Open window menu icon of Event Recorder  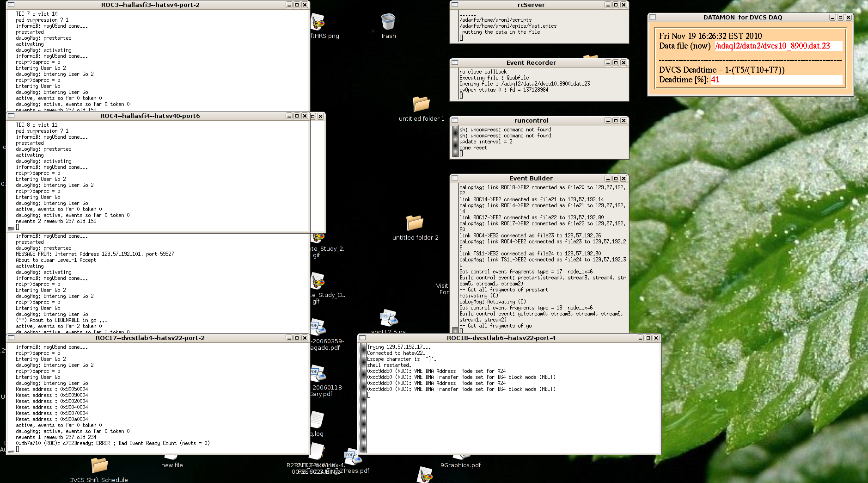click(x=455, y=62)
